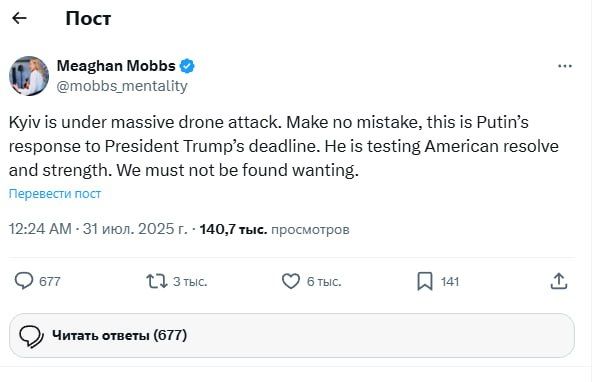The width and height of the screenshot is (602, 382).
Task: Open the three-dot post options menu
Action: click(564, 66)
